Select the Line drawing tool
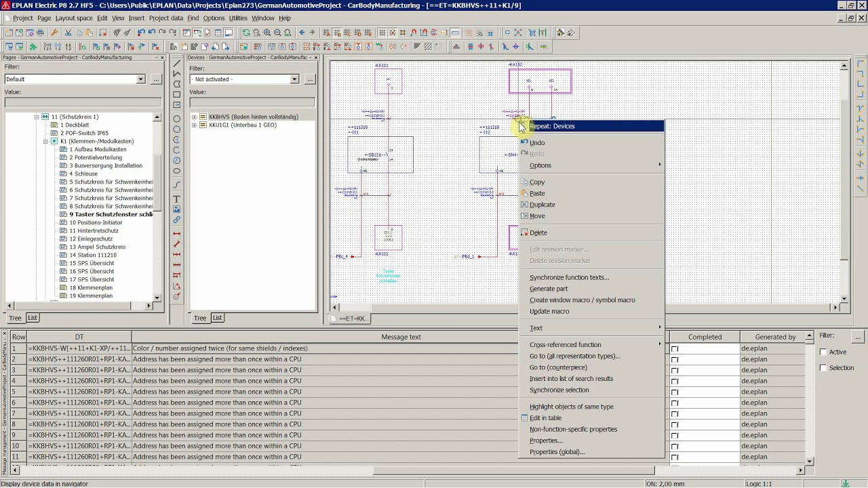The image size is (868, 488). click(176, 62)
